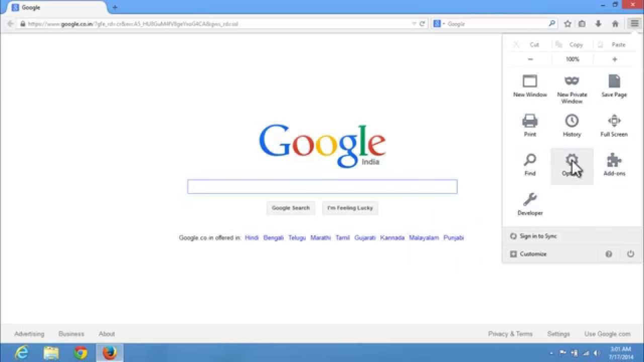Click the volume icon in system tray
Screen dimensions: 644x362
[597, 353]
